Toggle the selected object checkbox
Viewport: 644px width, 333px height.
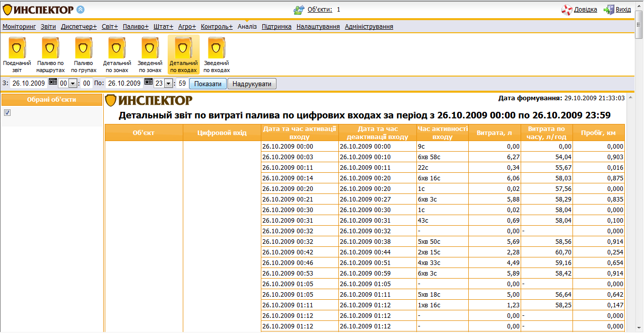[x=7, y=113]
